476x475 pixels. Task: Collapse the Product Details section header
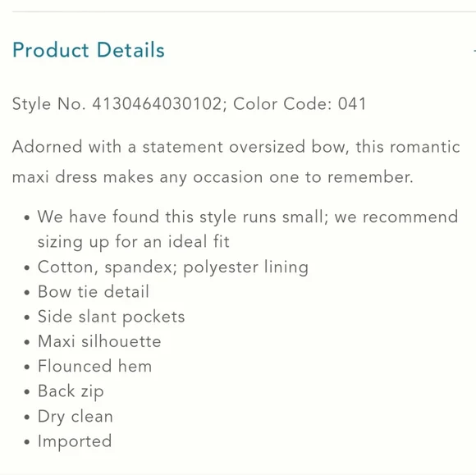(x=89, y=50)
